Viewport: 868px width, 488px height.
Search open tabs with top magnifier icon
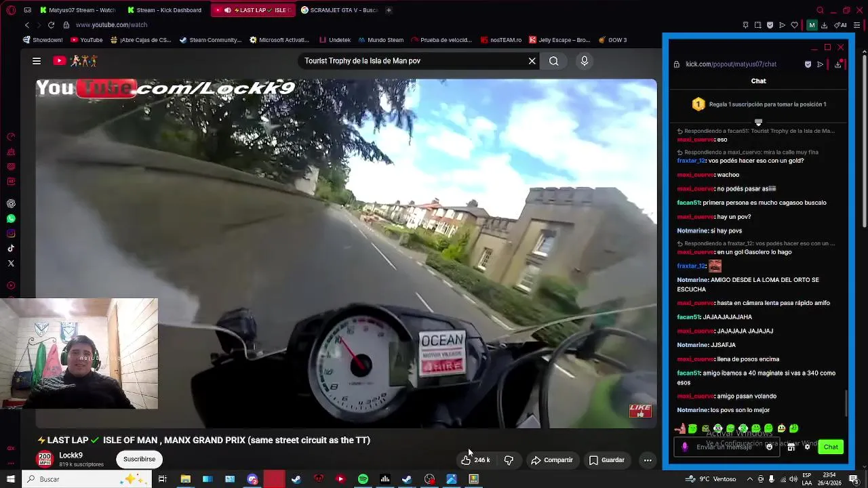tap(820, 10)
